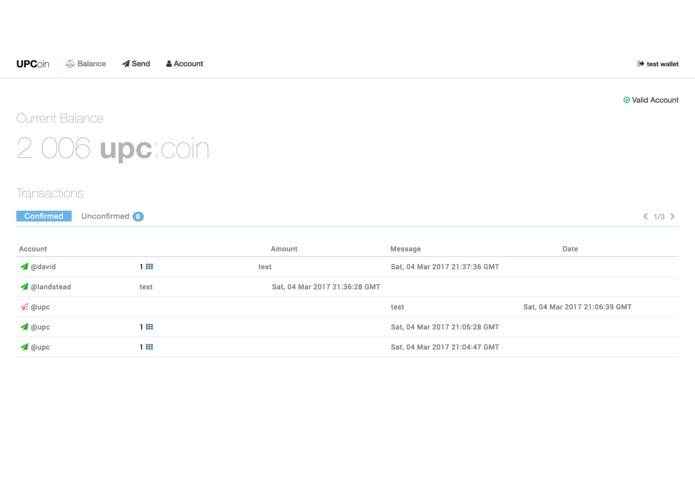Click green arrow icon in 21:05:28 row

click(24, 327)
